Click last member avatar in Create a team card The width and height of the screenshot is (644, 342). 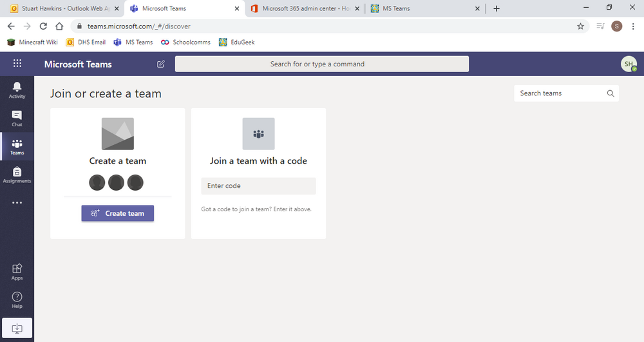click(135, 183)
